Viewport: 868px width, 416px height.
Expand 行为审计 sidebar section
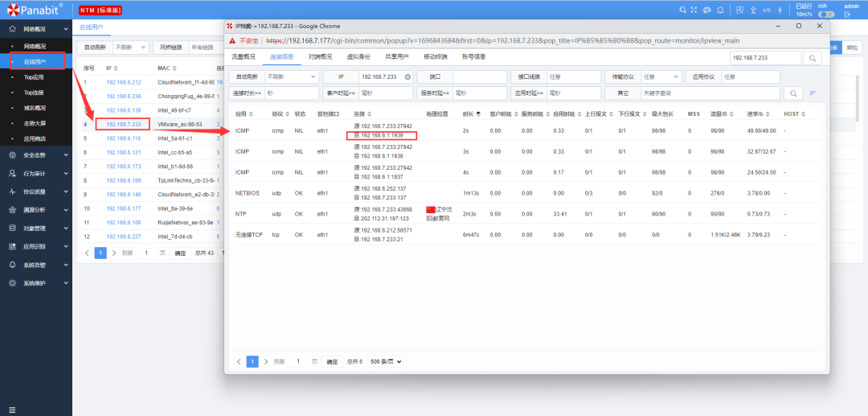click(36, 173)
